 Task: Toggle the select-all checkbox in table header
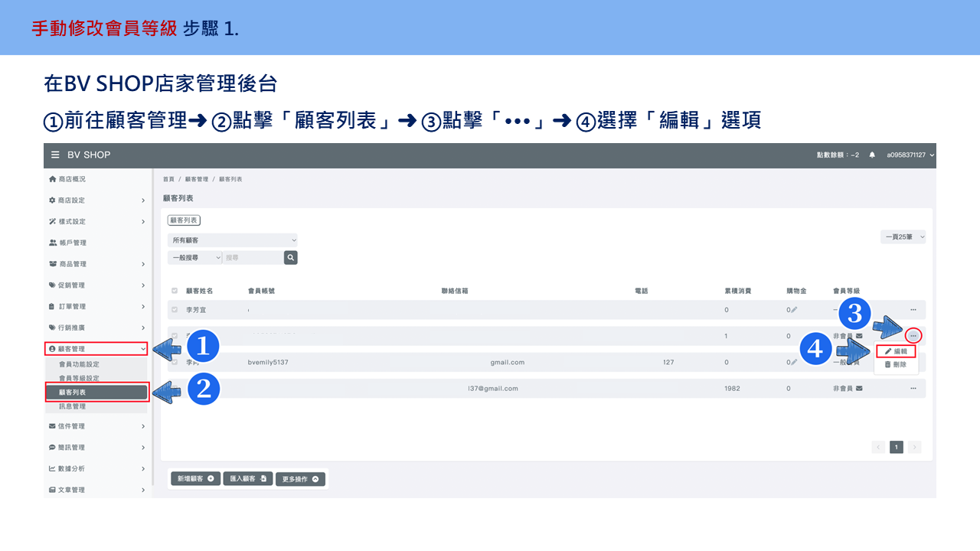point(175,291)
